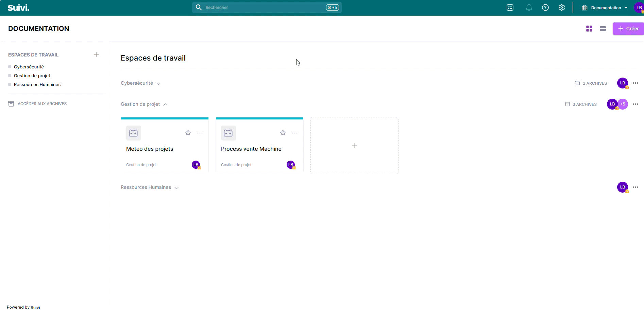Open Accéder aux archives link
This screenshot has height=311, width=644.
click(42, 104)
